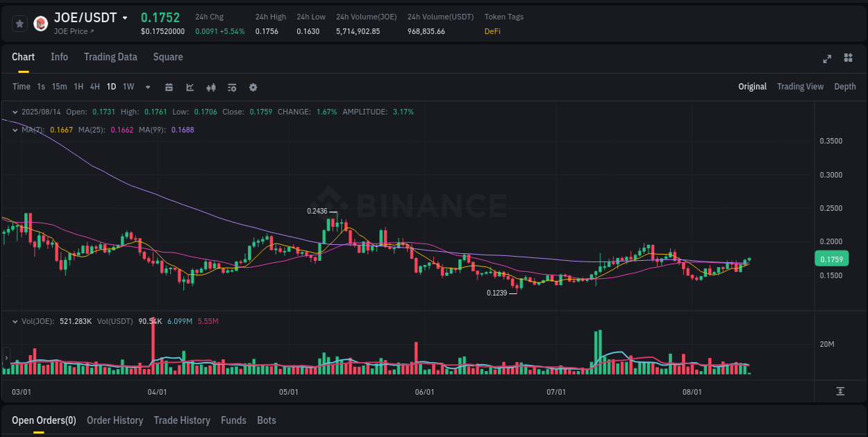Open more time intervals dropdown arrow
This screenshot has height=437, width=868.
point(147,87)
